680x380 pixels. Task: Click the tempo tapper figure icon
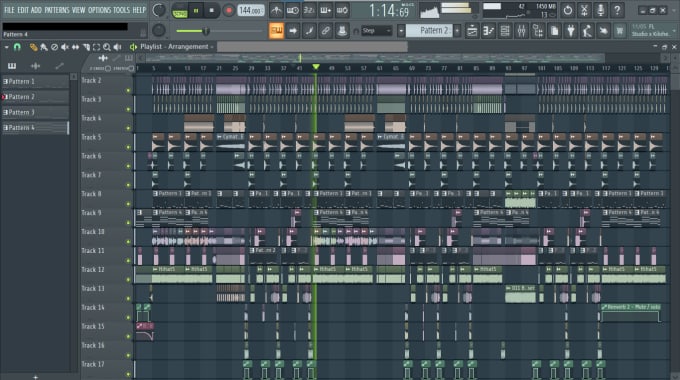pyautogui.click(x=587, y=31)
